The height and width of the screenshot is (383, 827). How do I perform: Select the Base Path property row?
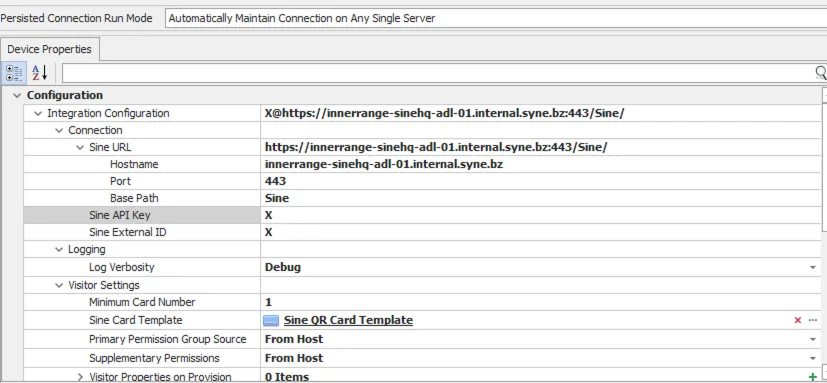(x=422, y=198)
